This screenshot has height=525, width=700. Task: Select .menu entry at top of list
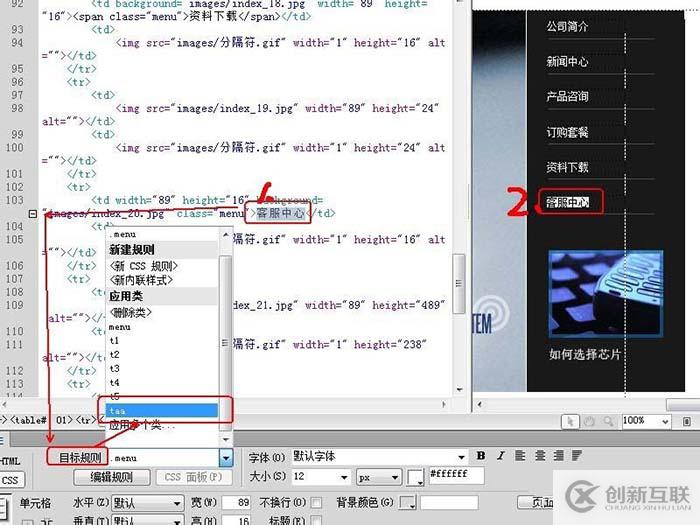click(x=123, y=234)
